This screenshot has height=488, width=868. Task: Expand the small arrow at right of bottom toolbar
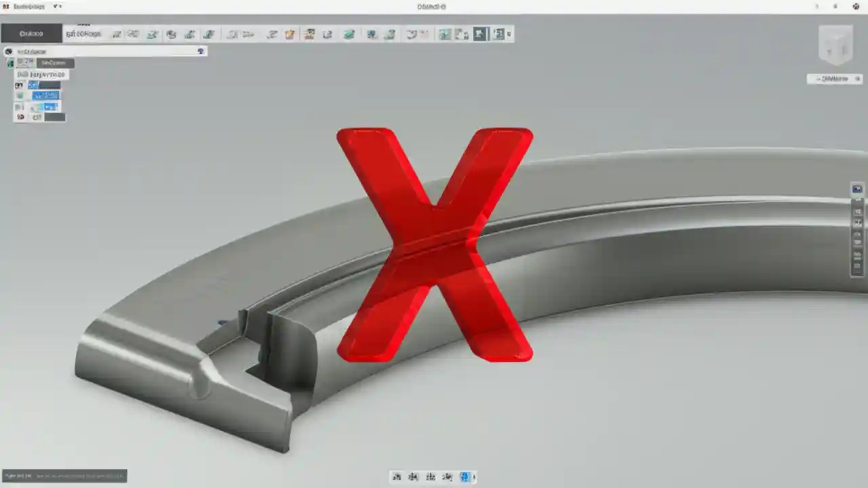[x=475, y=477]
